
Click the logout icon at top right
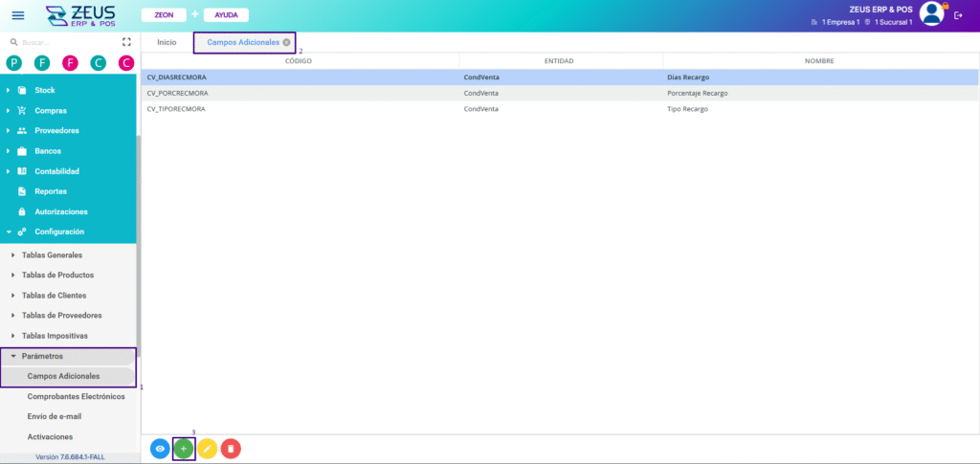click(958, 15)
